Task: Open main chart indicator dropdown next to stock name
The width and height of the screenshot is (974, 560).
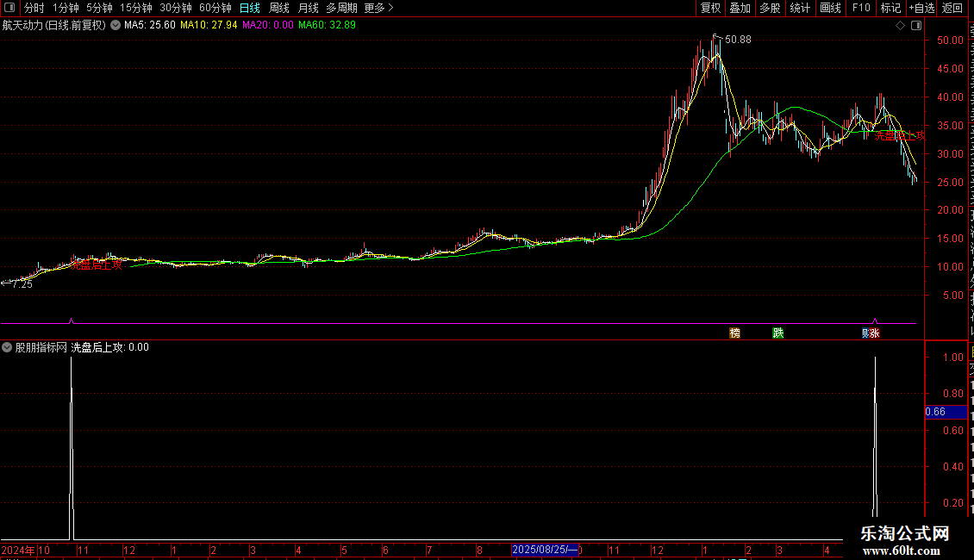Action: tap(116, 26)
